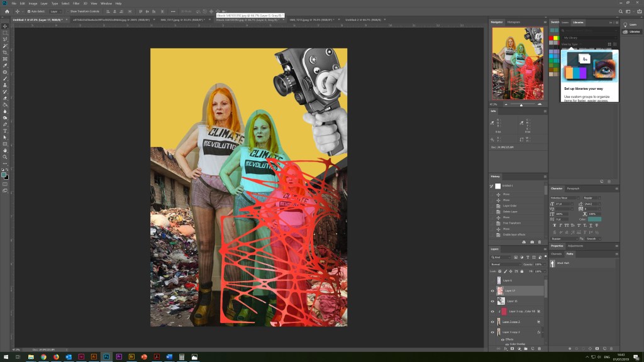The width and height of the screenshot is (644, 362).
Task: Click the Home icon in options bar
Action: point(7,11)
